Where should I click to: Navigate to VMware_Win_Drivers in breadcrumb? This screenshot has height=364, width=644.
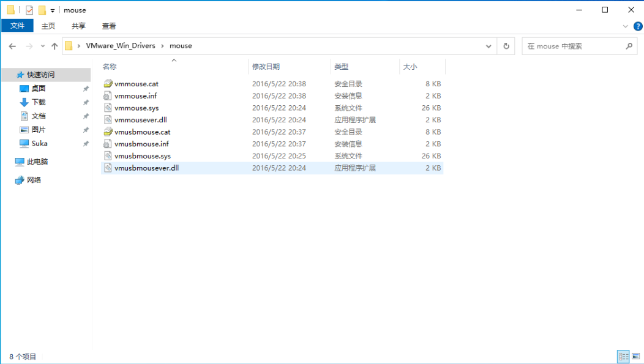pyautogui.click(x=121, y=45)
